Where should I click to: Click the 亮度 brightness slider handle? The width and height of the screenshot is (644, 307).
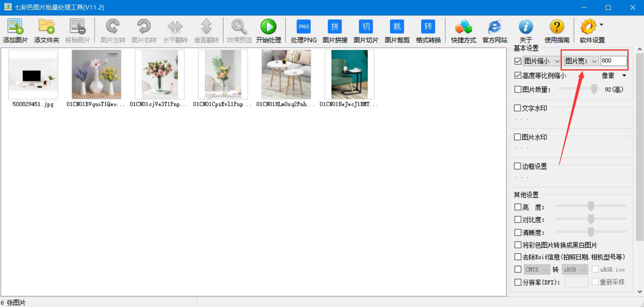coord(591,206)
